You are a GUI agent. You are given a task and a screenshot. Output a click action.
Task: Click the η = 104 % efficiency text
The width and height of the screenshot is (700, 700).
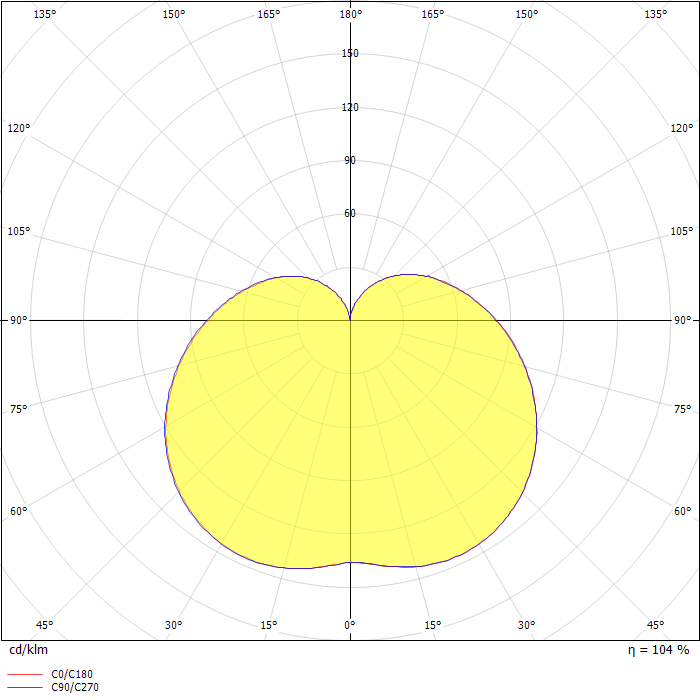tap(658, 650)
